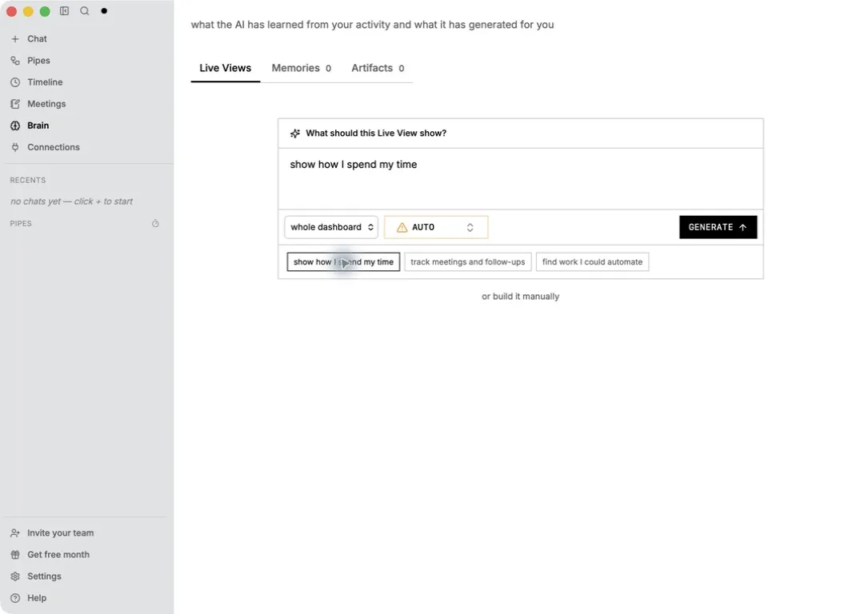Toggle the sidebar panel icon

pos(64,11)
